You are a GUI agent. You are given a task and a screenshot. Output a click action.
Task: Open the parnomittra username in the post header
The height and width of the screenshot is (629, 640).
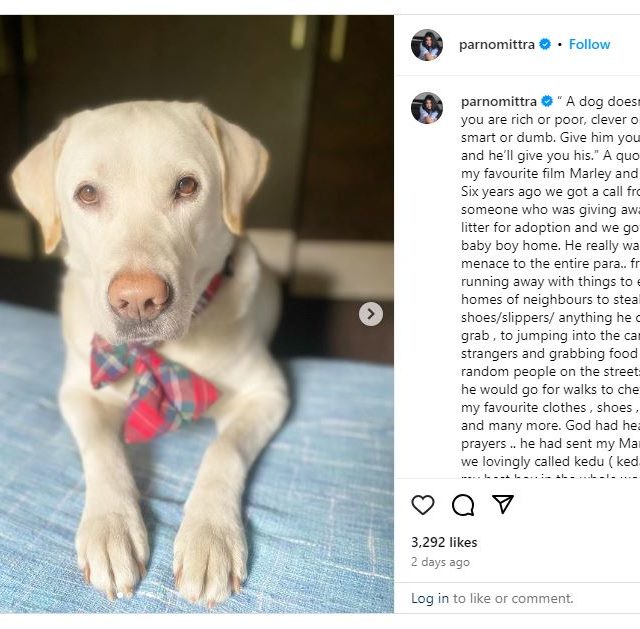coord(497,44)
